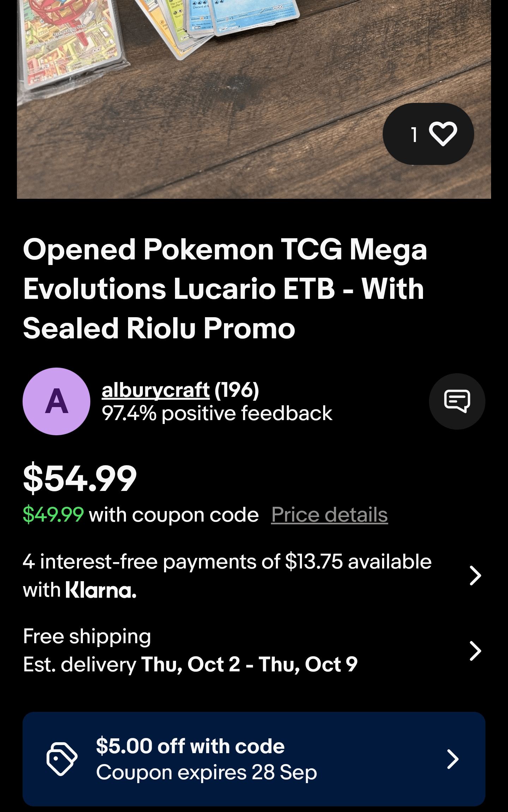Expand free shipping delivery chevron
This screenshot has width=508, height=812.
pyautogui.click(x=475, y=651)
